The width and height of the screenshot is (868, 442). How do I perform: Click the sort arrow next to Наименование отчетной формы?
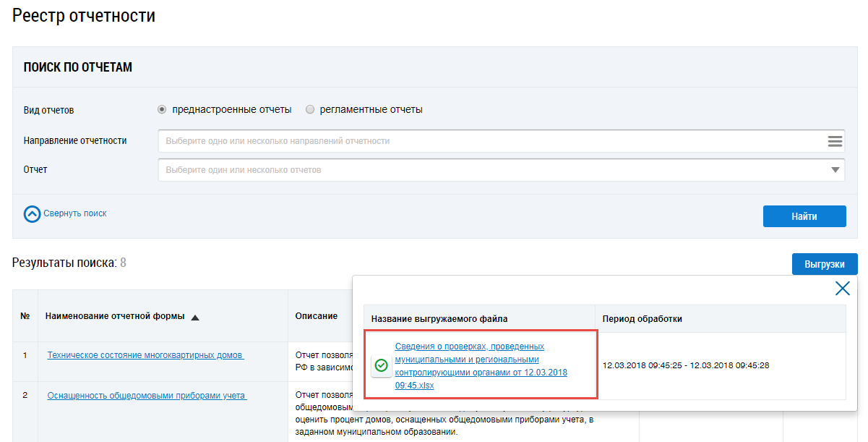195,317
